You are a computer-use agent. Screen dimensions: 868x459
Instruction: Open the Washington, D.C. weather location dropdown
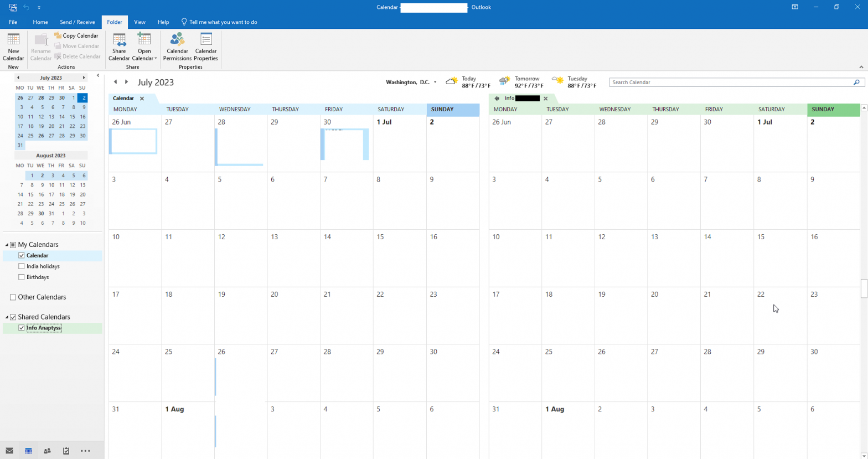(x=435, y=82)
